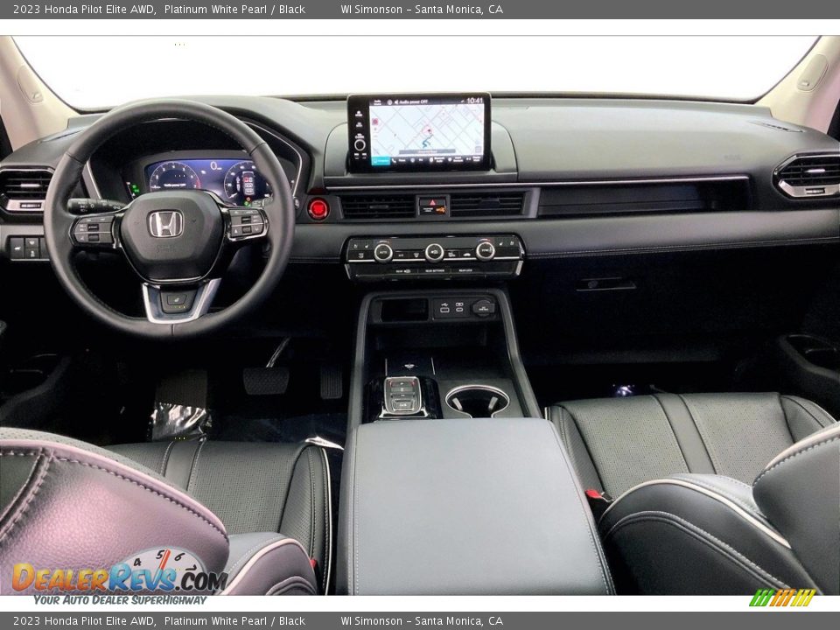This screenshot has width=840, height=630.
Task: Click the left steering wheel audio control pad
Action: tap(93, 229)
